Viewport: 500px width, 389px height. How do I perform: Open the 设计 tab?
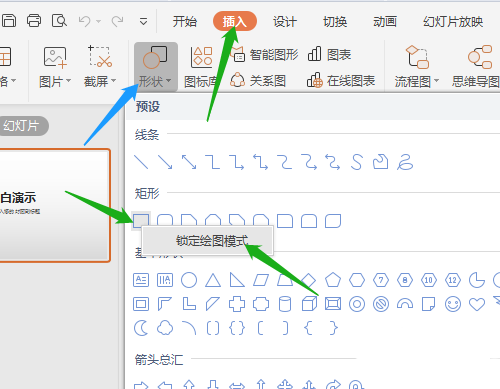tap(285, 22)
